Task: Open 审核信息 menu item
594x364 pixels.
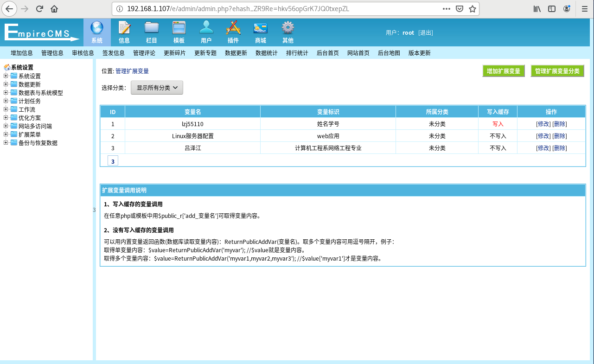Action: (83, 53)
